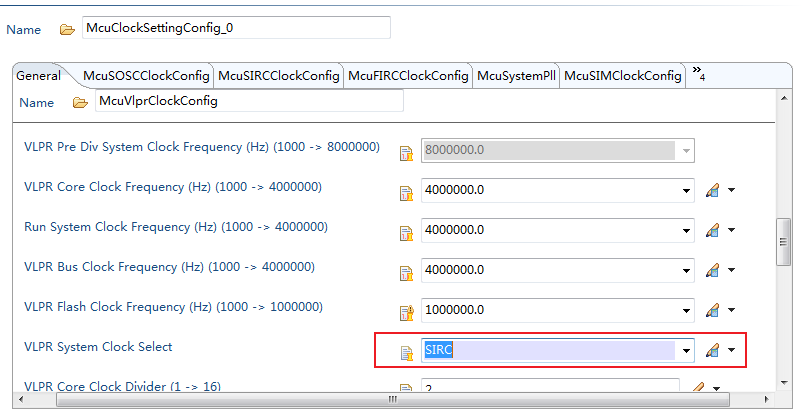Click edit pencil icon for VLPR Core Clock Frequency
Screen dimensions: 805x419
click(712, 191)
